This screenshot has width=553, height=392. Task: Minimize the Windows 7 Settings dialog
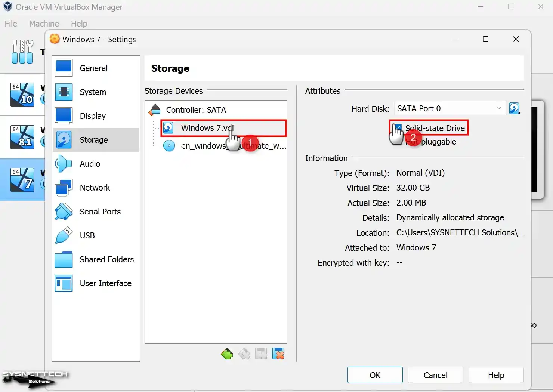tap(455, 39)
